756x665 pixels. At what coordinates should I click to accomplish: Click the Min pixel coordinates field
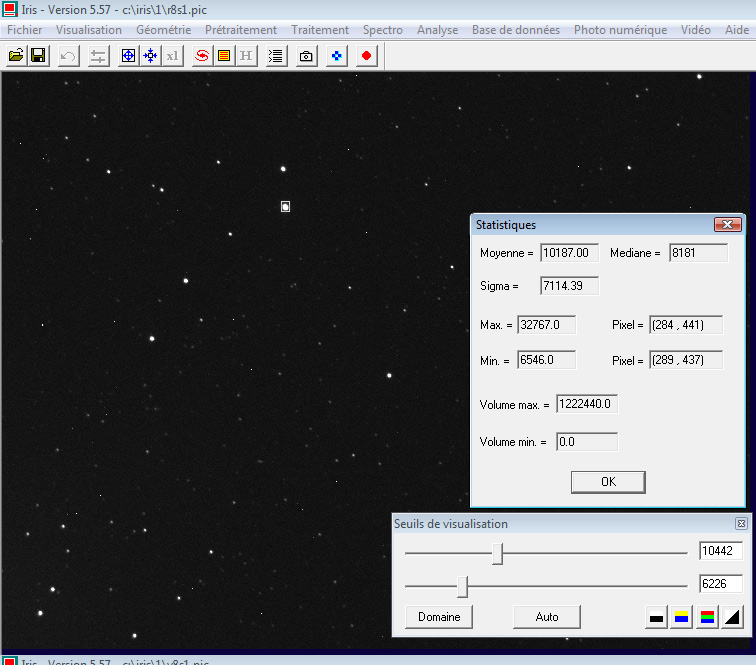[x=686, y=360]
